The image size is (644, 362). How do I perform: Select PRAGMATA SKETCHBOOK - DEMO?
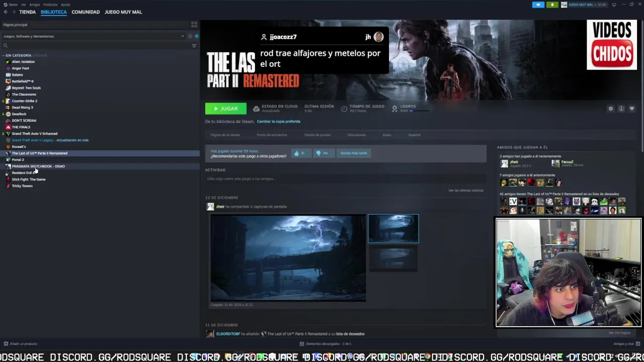38,166
